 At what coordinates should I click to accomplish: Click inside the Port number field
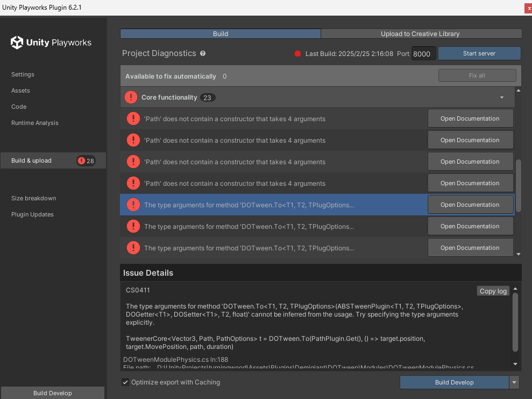pyautogui.click(x=423, y=53)
